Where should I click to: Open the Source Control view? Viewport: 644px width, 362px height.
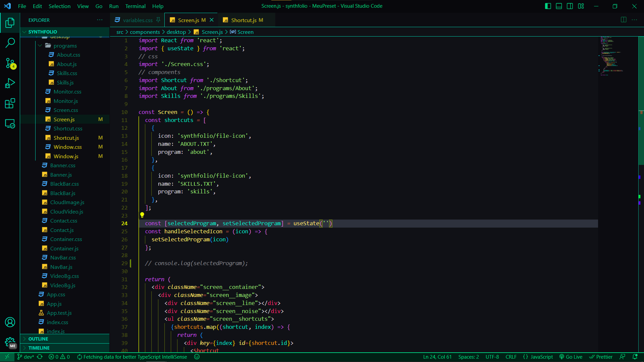coord(10,63)
